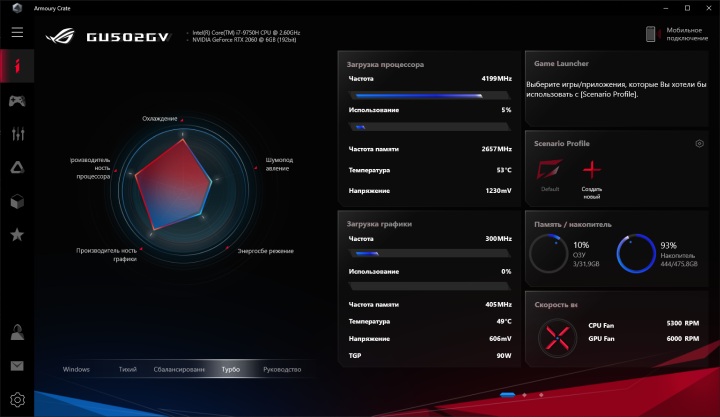Select the Home info sidebar icon
The height and width of the screenshot is (417, 720).
[17, 66]
